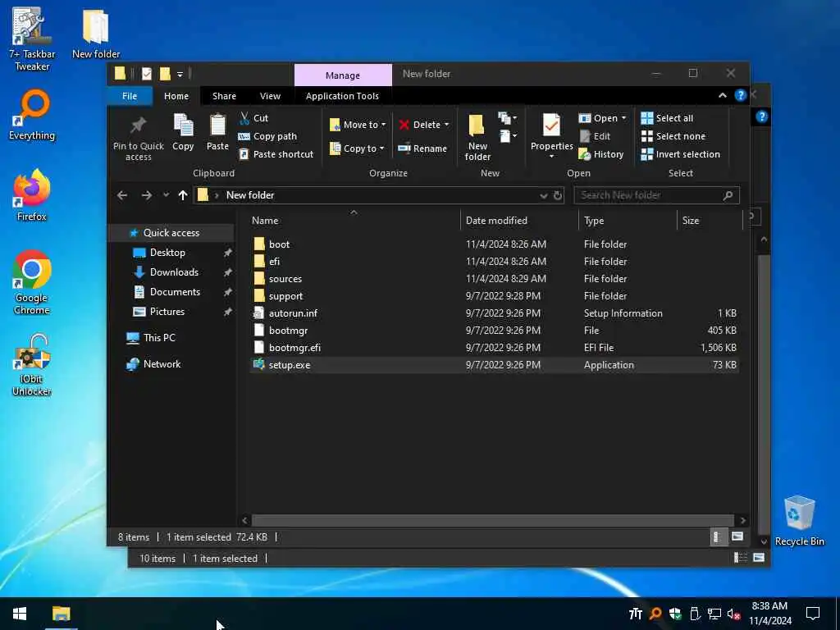Open the Google Chrome desktop shortcut
840x630 pixels.
32,282
